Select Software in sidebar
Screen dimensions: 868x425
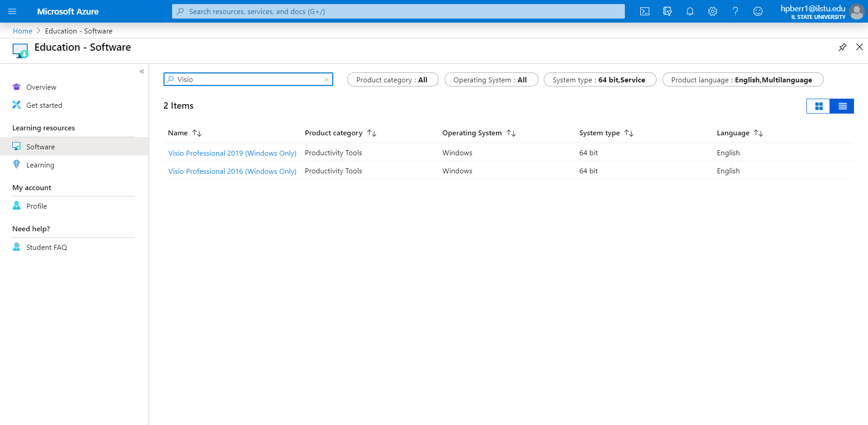(74, 147)
